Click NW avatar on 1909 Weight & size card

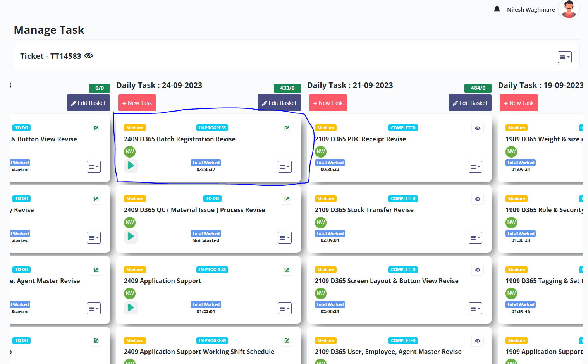coord(512,152)
